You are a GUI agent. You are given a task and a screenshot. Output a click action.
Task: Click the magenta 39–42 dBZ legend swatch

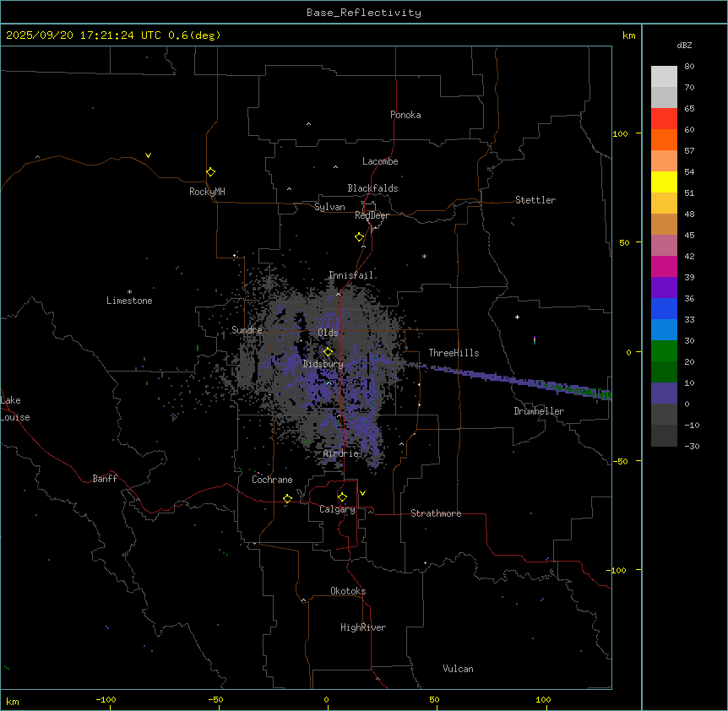[x=664, y=266]
